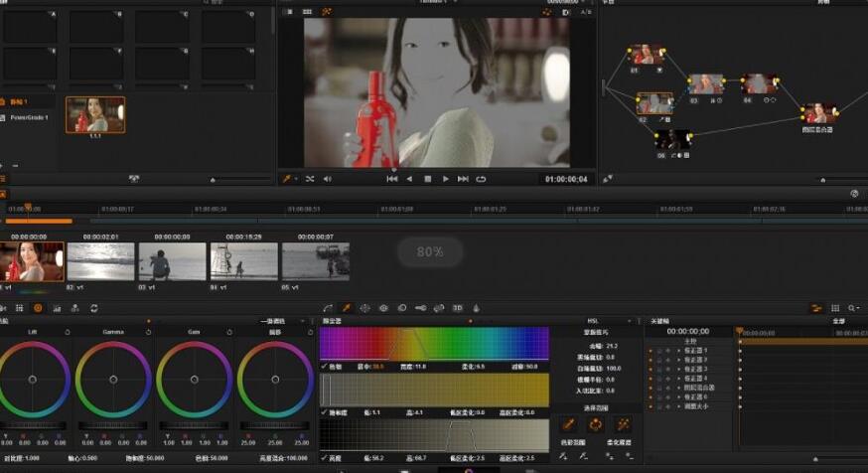Select the color wheels palette icon
This screenshot has width=868, height=473.
(38, 308)
